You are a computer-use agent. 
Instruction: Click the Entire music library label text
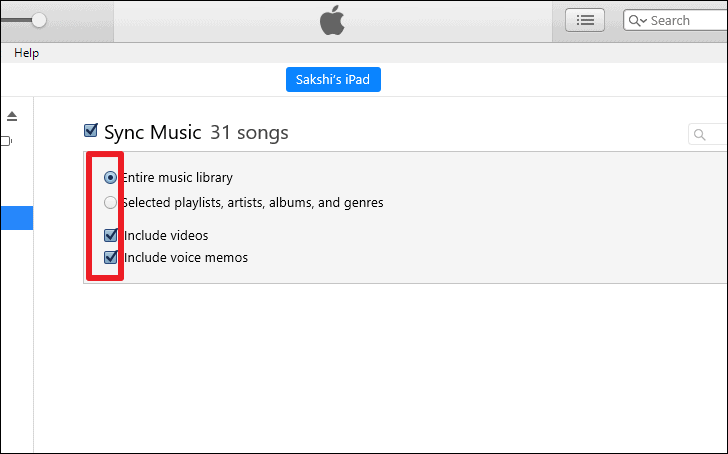pyautogui.click(x=177, y=177)
